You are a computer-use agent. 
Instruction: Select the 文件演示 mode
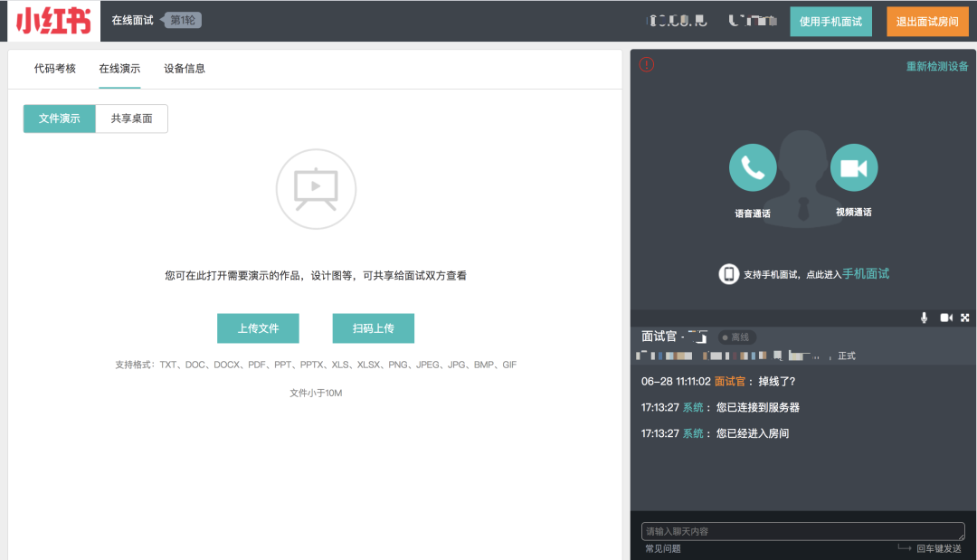(59, 119)
